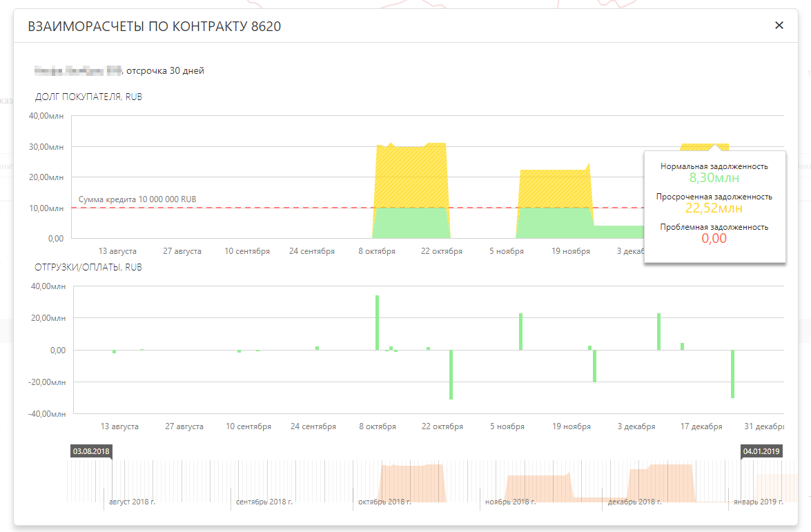Click the tallest green shipment bar in October

(x=377, y=322)
